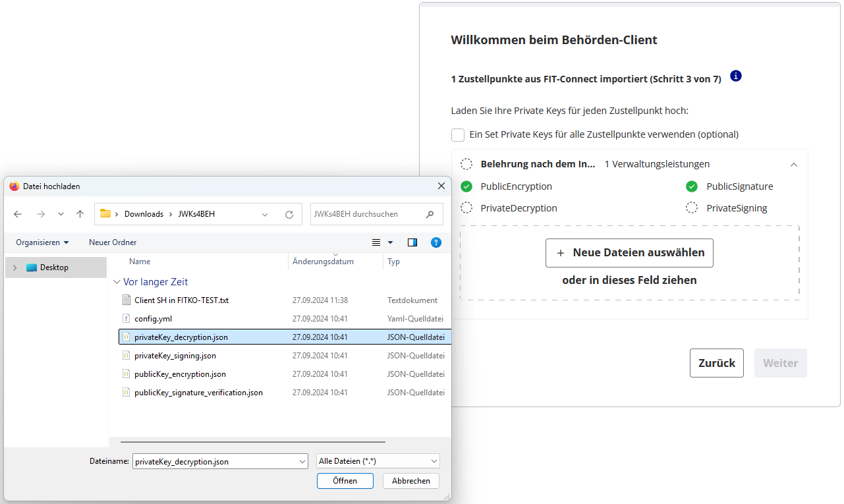Click the view layout icon

(x=376, y=242)
